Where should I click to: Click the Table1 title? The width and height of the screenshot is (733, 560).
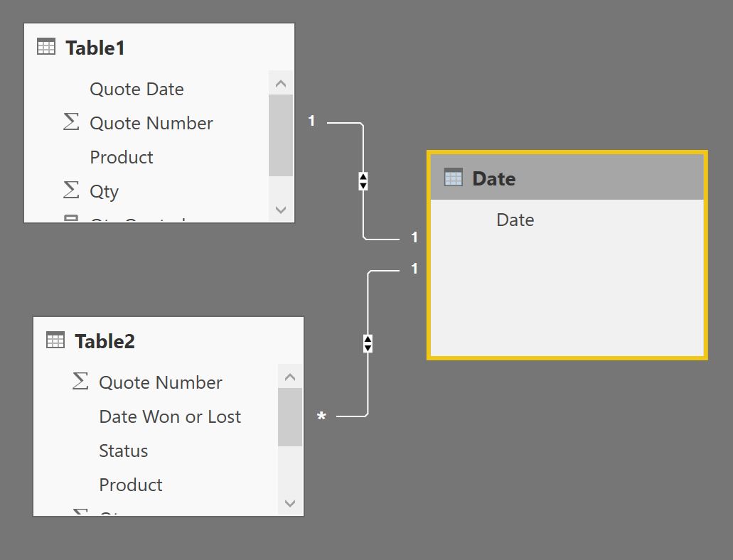click(95, 48)
